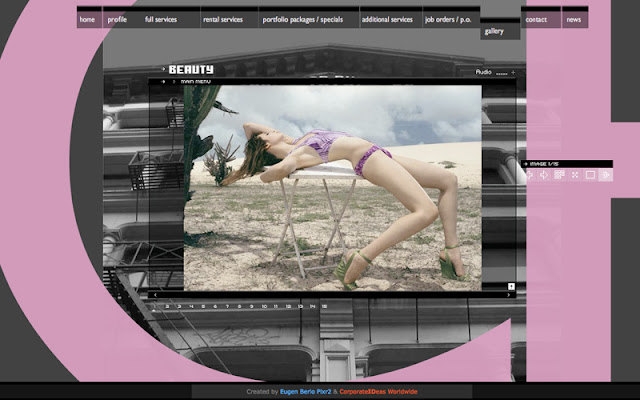The height and width of the screenshot is (400, 640).
Task: Follow the Eugen Berlo Pixr2 credit link
Action: 306,391
